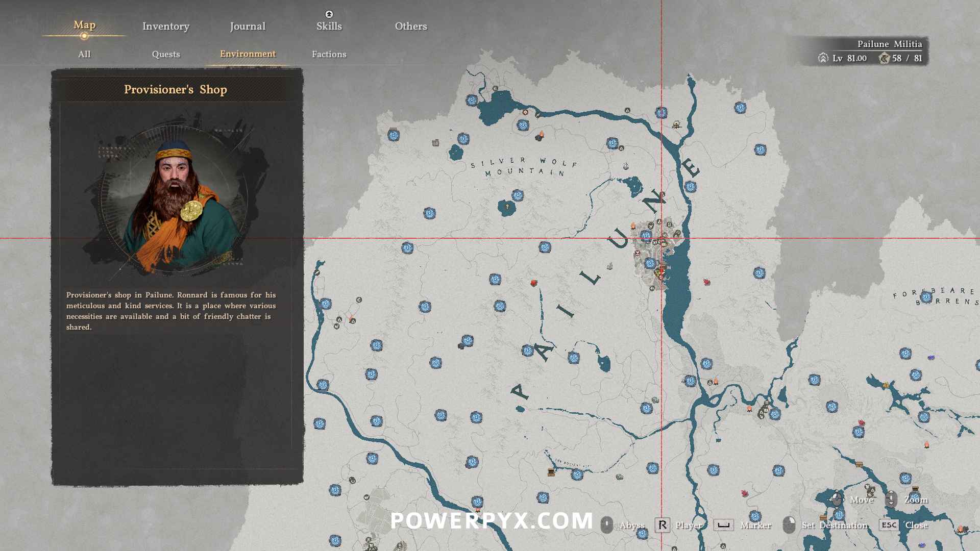Open the Skills tab
Viewport: 980px width, 551px height.
click(329, 26)
